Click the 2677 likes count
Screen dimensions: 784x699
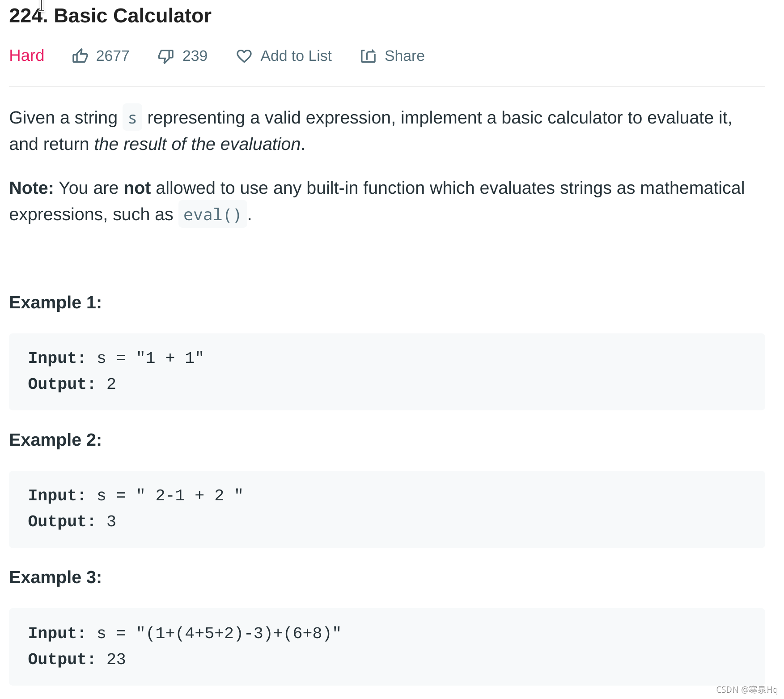coord(113,56)
